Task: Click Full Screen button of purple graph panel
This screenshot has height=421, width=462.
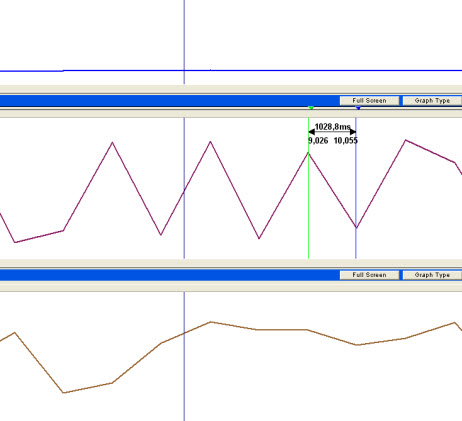Action: click(369, 101)
